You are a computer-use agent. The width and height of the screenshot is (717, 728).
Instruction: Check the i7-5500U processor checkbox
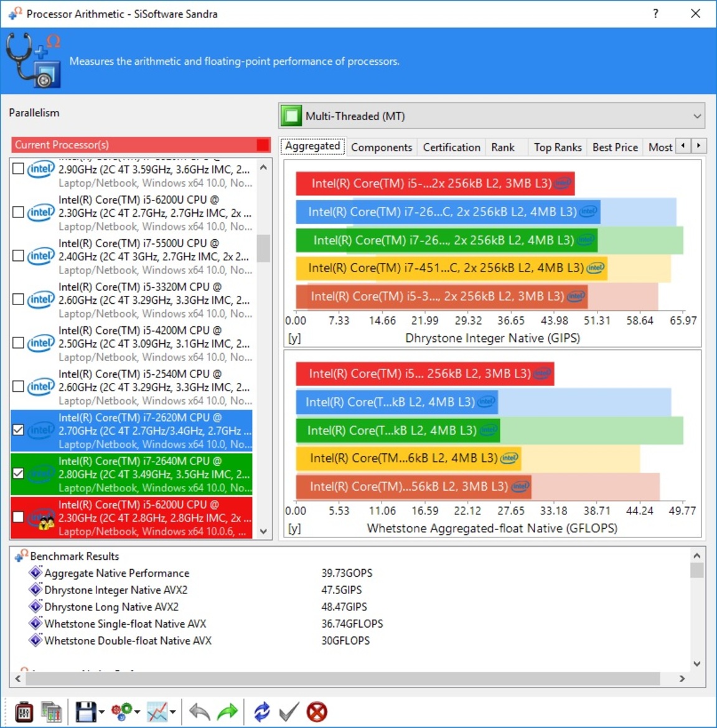click(x=18, y=256)
